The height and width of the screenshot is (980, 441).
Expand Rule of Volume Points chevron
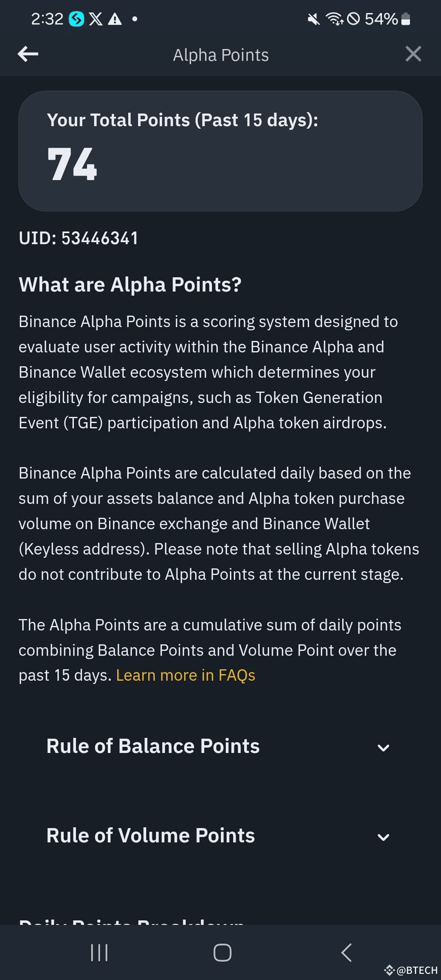click(383, 837)
